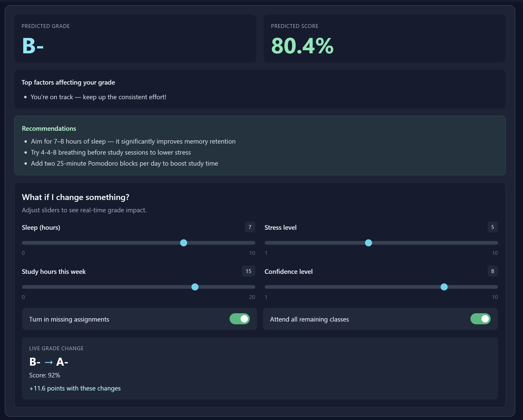Click the predicted grade B- text
The image size is (523, 420).
[33, 46]
